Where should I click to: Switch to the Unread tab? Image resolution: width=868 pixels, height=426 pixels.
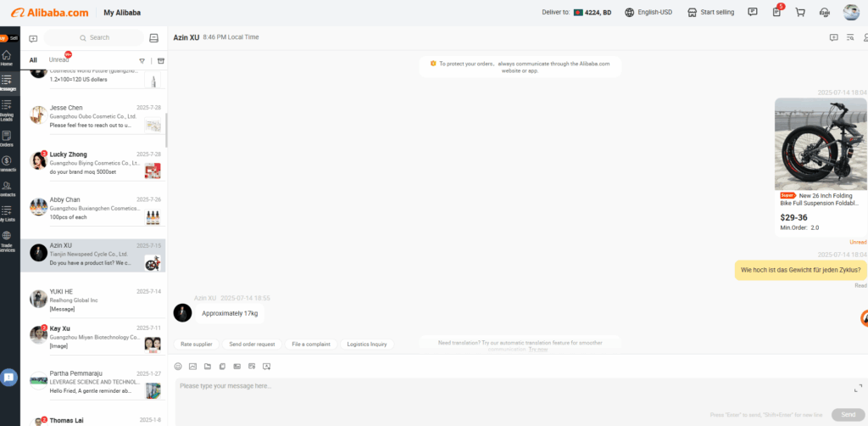click(59, 60)
